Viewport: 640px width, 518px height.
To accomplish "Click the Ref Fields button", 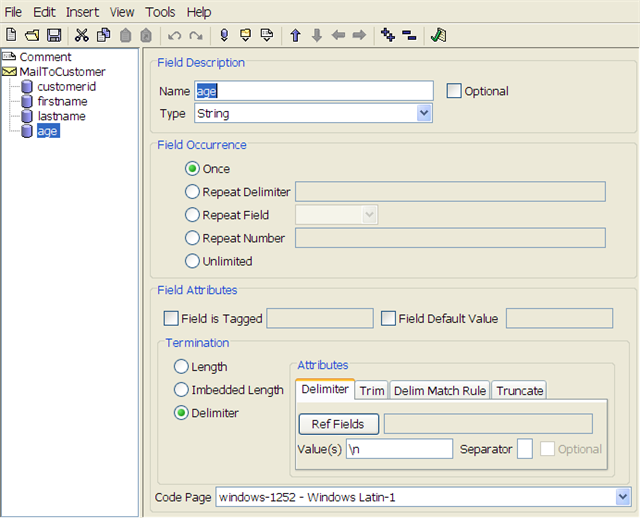I will pos(338,424).
